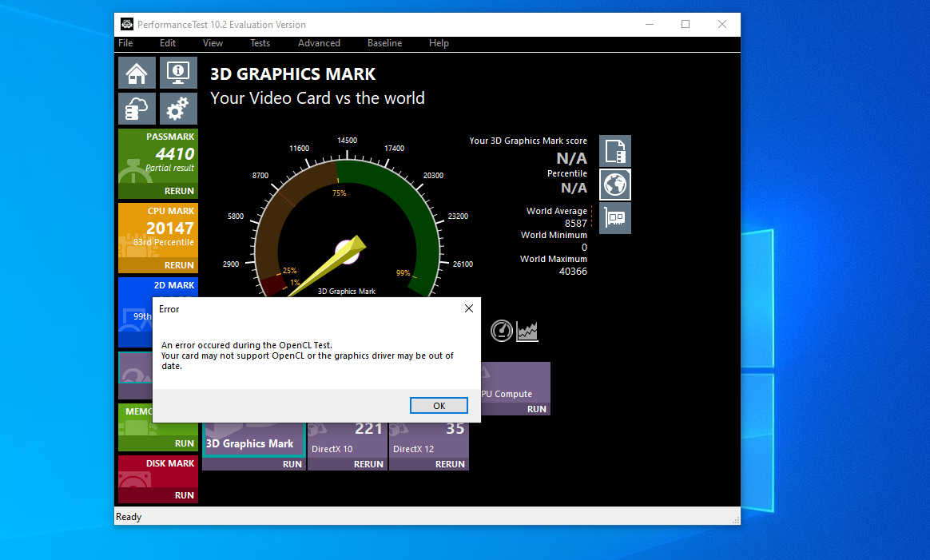Close the Error dialog with the X
The height and width of the screenshot is (560, 930).
pyautogui.click(x=468, y=308)
